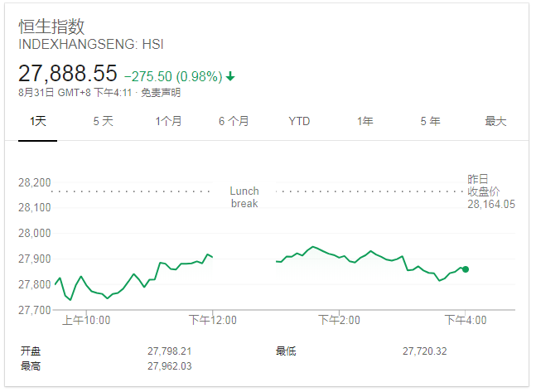Click the 开盘 label
This screenshot has width=536, height=392.
[x=31, y=351]
